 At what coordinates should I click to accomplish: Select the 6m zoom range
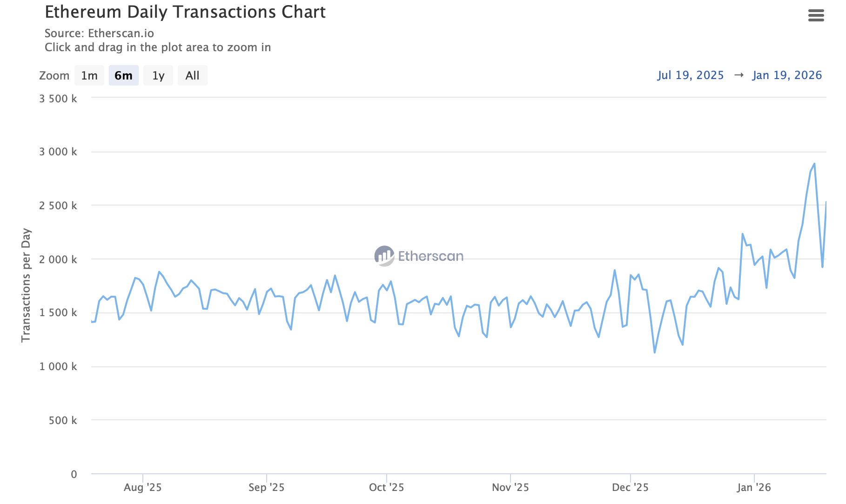pos(124,76)
